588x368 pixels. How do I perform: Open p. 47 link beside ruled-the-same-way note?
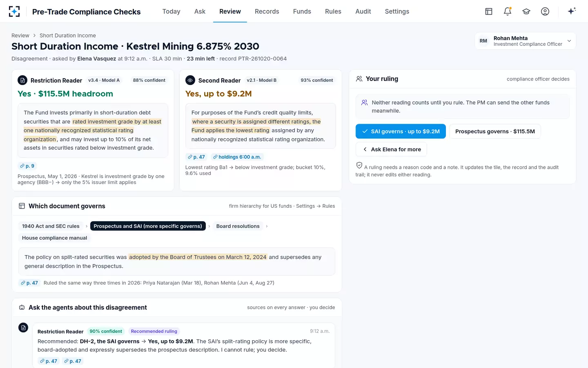(29, 283)
